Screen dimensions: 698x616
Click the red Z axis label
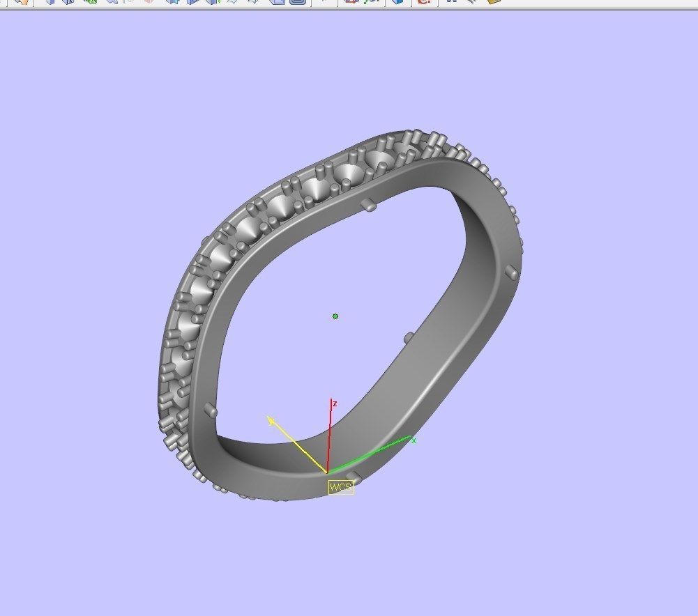pyautogui.click(x=335, y=404)
